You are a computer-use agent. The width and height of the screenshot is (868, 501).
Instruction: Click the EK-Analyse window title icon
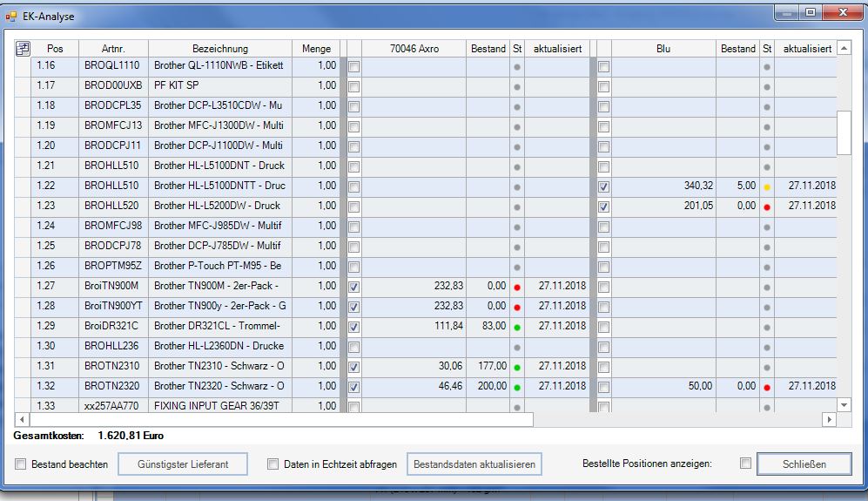12,16
